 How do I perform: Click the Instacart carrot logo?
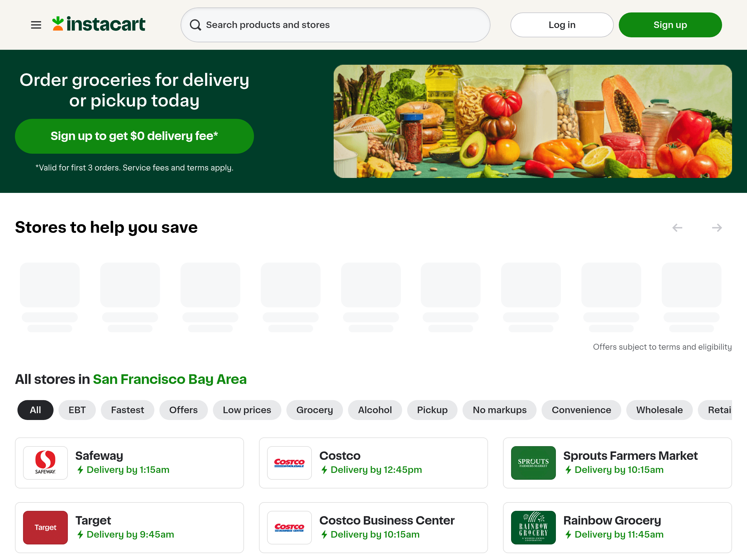(x=58, y=24)
